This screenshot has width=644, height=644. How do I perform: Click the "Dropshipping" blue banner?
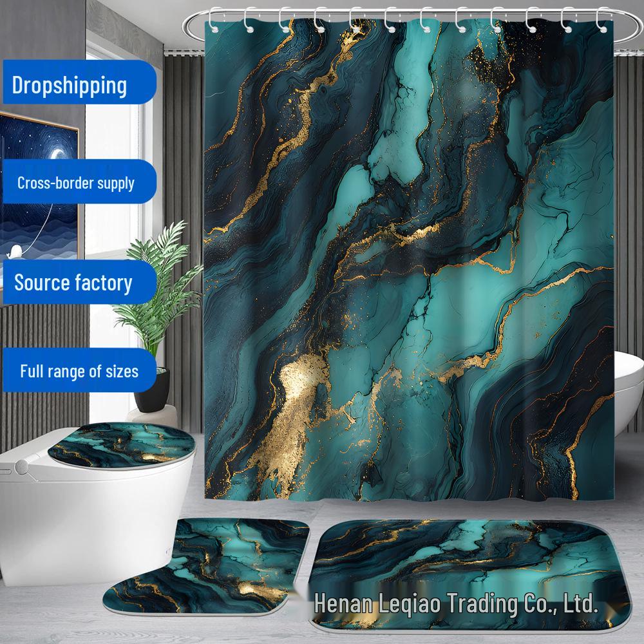tap(70, 82)
